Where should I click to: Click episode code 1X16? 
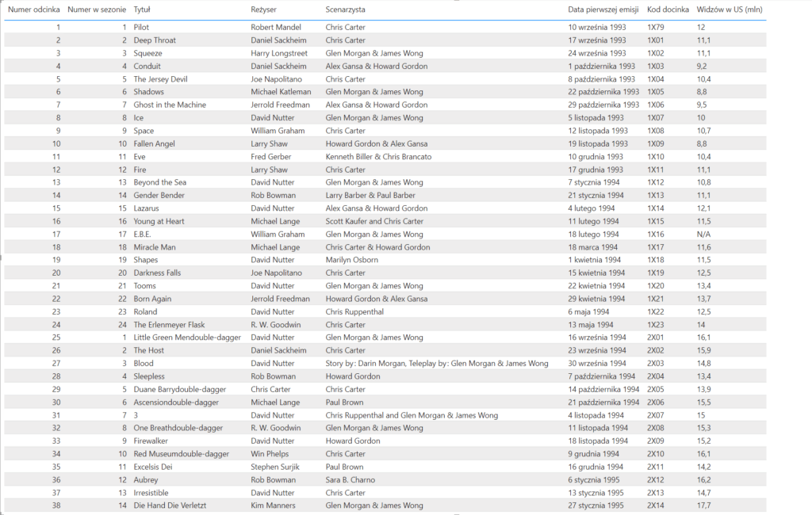tap(656, 235)
